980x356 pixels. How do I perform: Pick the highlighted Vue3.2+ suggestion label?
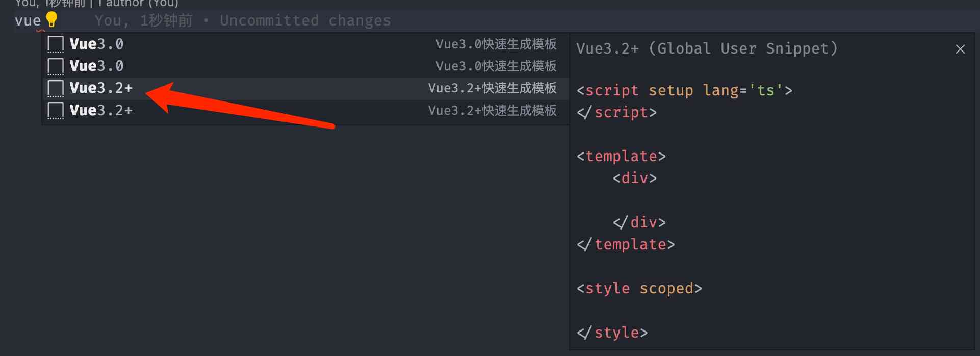pyautogui.click(x=101, y=88)
